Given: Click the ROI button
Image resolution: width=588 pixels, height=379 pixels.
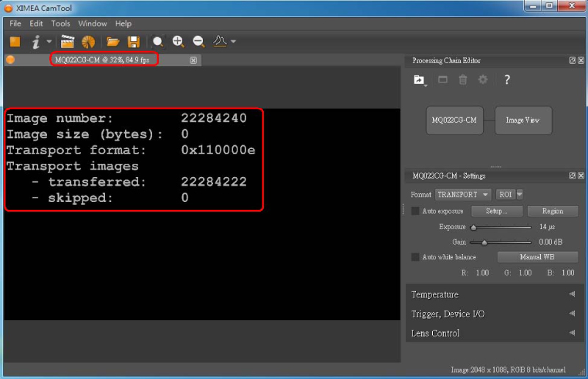Looking at the screenshot, I should (506, 195).
